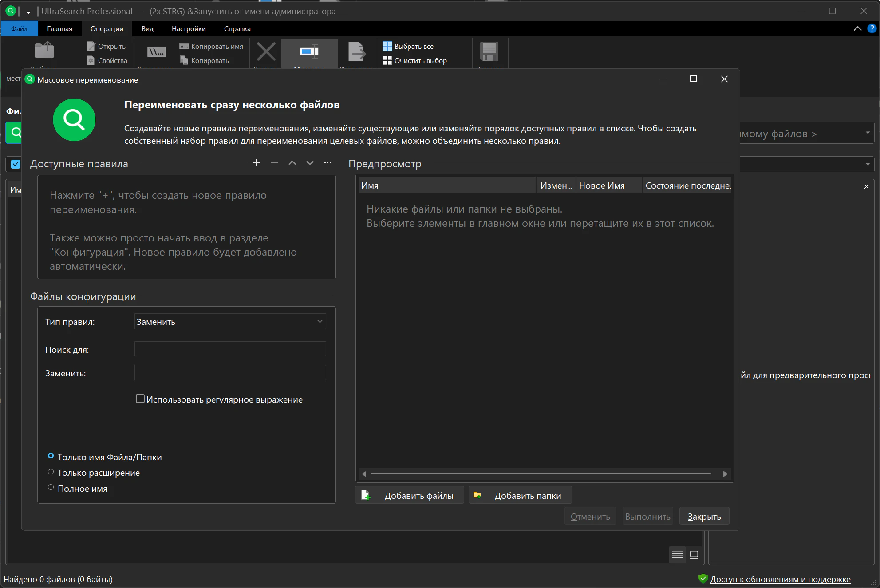The image size is (880, 588).
Task: Move rule down with down arrow icon
Action: click(310, 163)
